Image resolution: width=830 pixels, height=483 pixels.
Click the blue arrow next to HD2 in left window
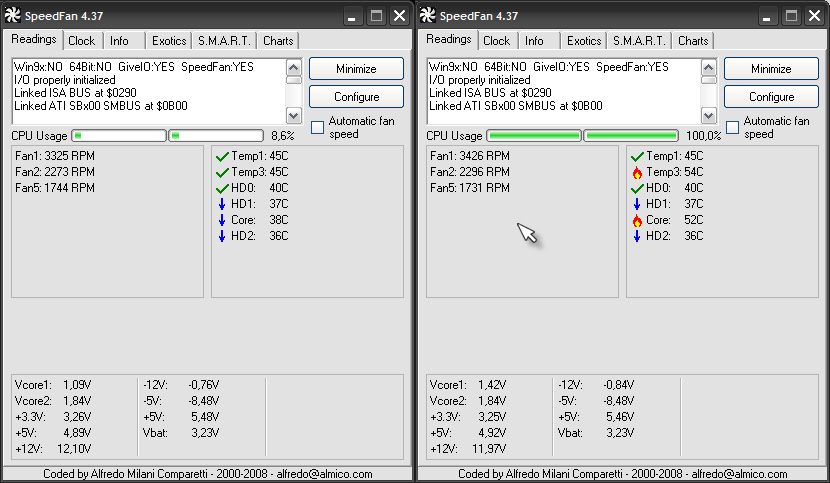(222, 236)
